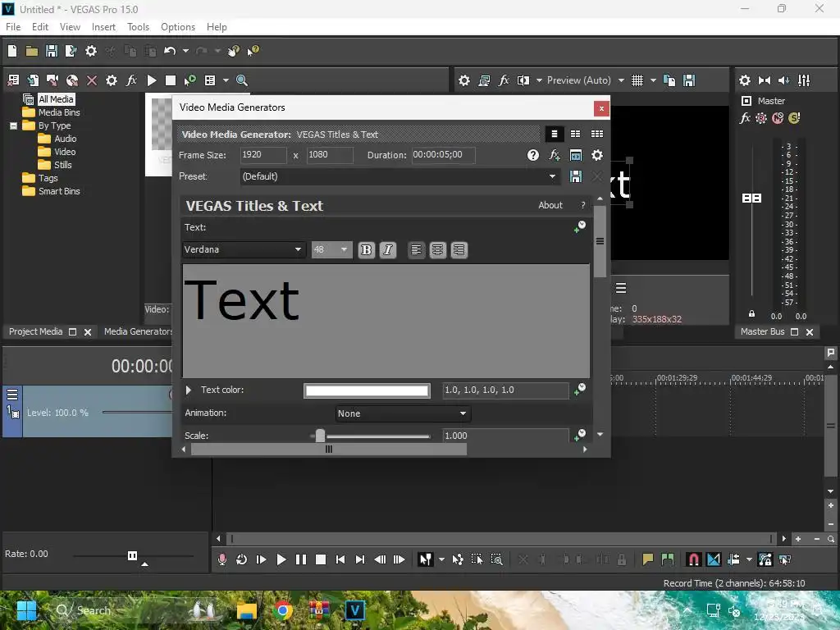
Task: Open Media FX in Project Media toolbar
Action: point(131,80)
